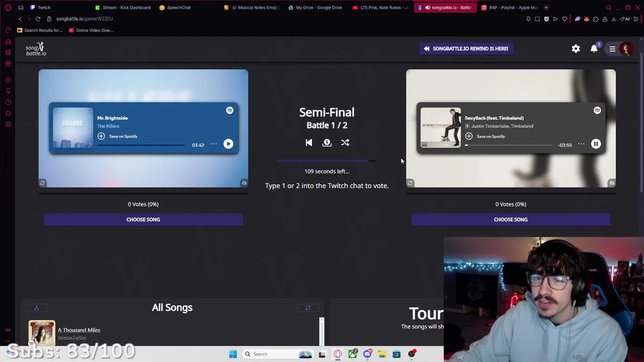
Task: Sort the All Songs list
Action: pyautogui.click(x=308, y=308)
